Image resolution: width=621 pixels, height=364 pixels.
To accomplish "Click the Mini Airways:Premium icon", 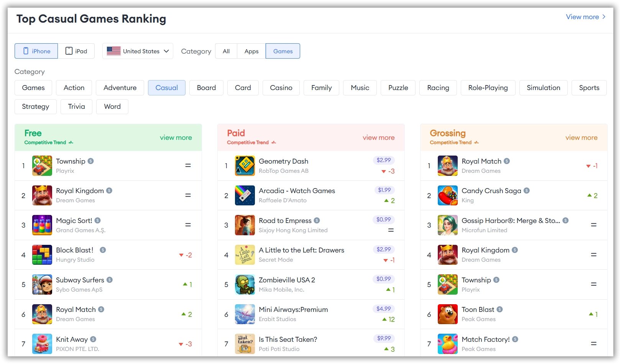I will [245, 314].
